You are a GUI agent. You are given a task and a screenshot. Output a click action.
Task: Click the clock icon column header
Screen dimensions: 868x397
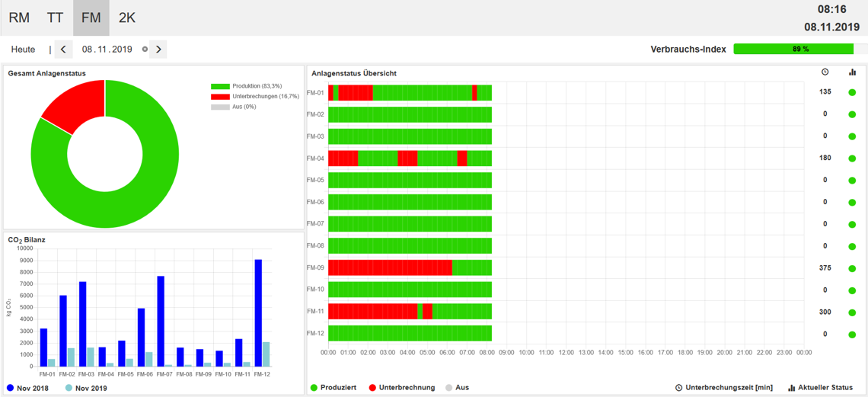tap(825, 72)
